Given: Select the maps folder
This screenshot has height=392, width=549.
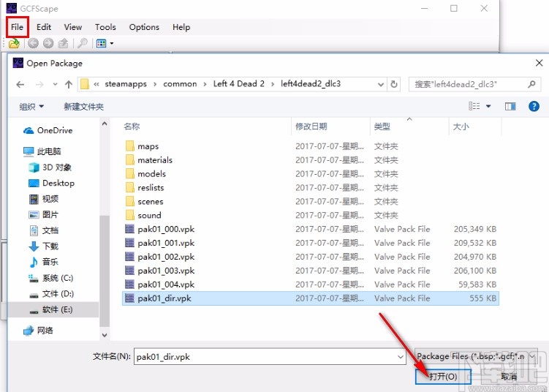Looking at the screenshot, I should click(x=311, y=146).
